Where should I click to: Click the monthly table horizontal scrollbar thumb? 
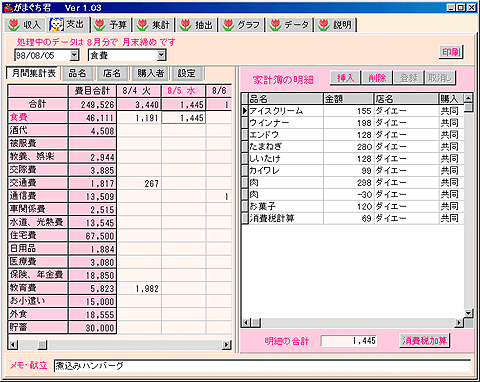click(x=42, y=344)
